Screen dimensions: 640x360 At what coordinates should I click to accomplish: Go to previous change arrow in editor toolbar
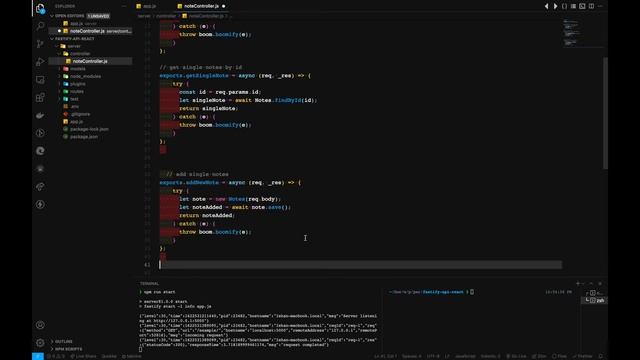(x=547, y=6)
